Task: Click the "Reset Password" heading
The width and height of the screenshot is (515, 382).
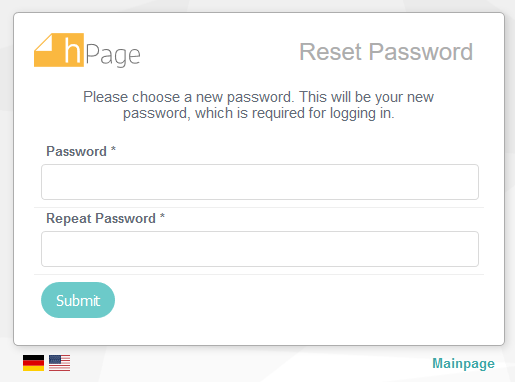Action: (386, 52)
